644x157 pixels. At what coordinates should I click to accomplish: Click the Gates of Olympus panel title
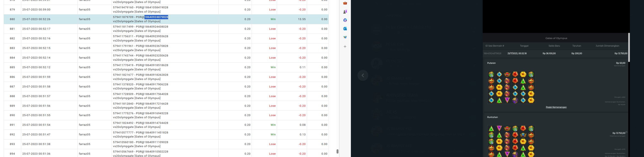point(556,38)
